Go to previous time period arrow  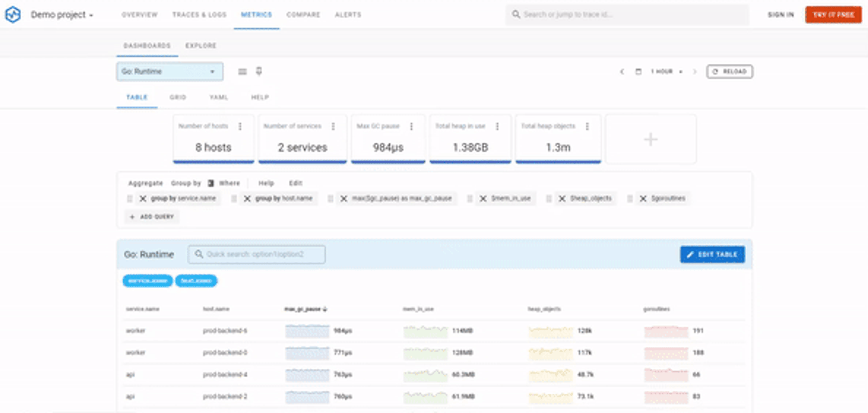point(622,72)
